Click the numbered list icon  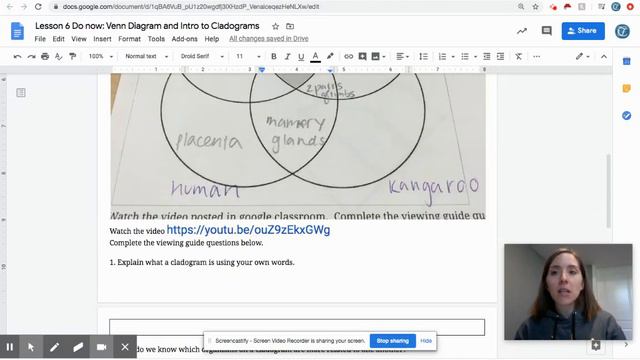442,57
